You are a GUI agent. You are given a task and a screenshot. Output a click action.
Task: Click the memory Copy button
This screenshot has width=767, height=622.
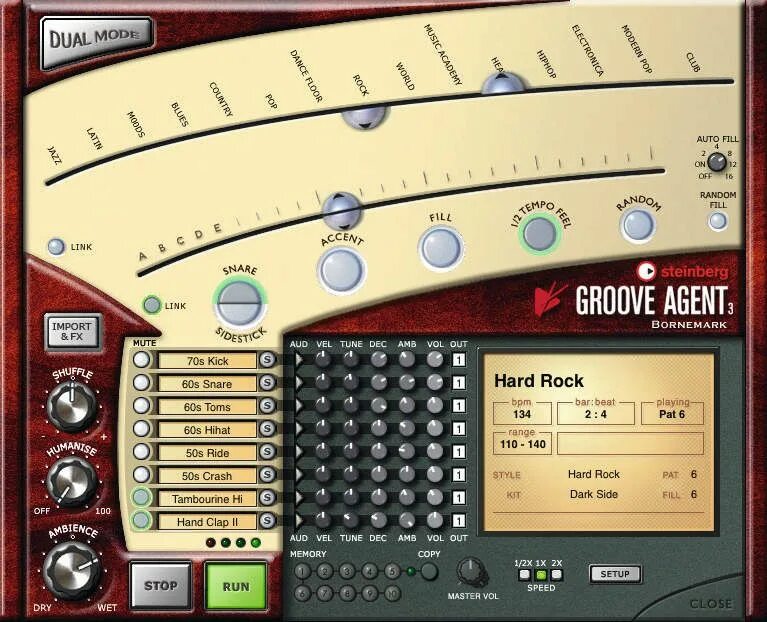pos(429,571)
